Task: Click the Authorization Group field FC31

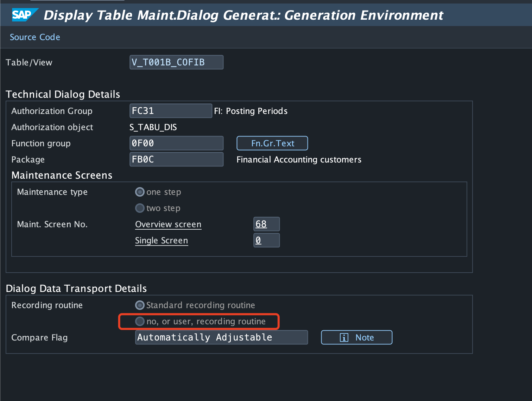Action: [x=171, y=111]
